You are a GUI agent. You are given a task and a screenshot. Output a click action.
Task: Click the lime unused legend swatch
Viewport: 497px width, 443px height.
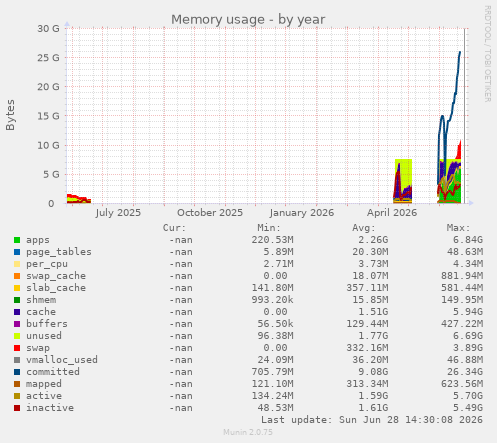(17, 336)
